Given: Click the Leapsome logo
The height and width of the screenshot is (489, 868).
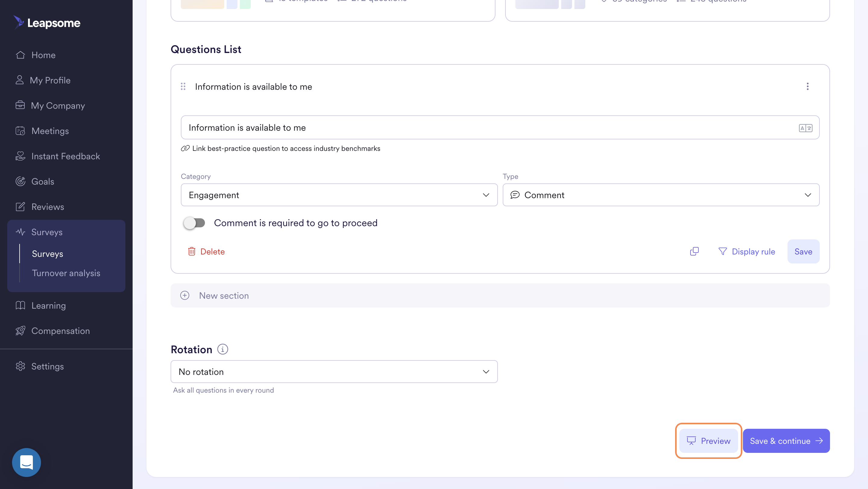Looking at the screenshot, I should pos(47,23).
